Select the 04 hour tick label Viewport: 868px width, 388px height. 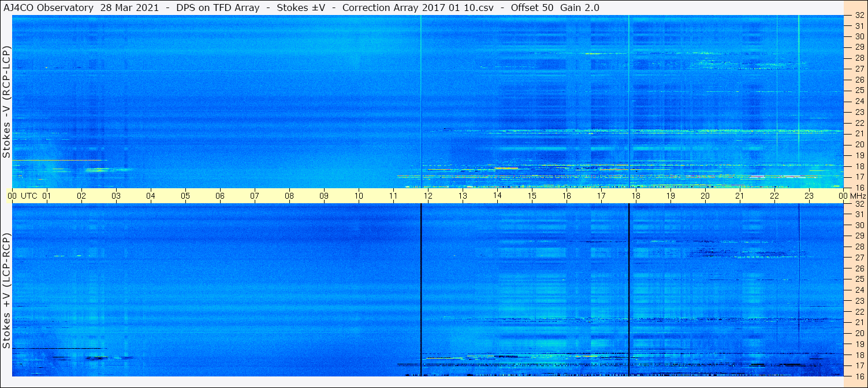pyautogui.click(x=151, y=196)
